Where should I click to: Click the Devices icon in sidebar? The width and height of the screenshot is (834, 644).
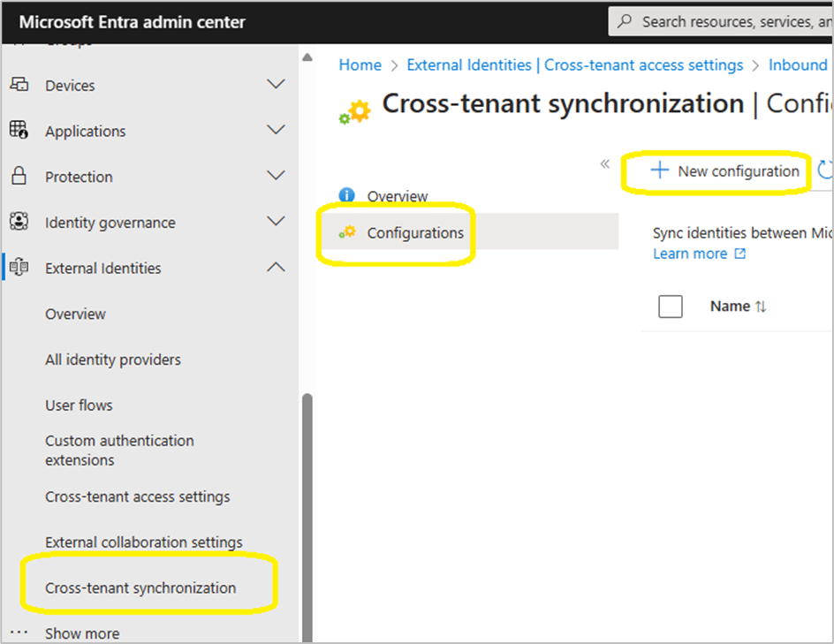point(19,85)
